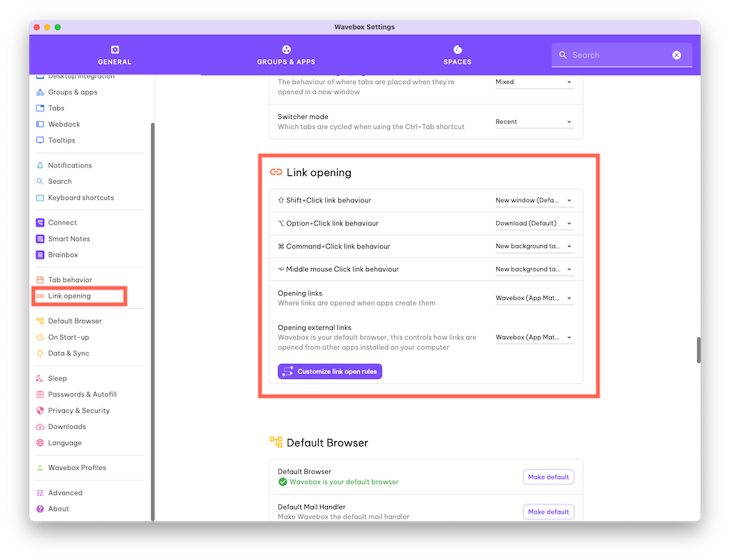
Task: Click the Smart Notes icon
Action: (x=40, y=239)
